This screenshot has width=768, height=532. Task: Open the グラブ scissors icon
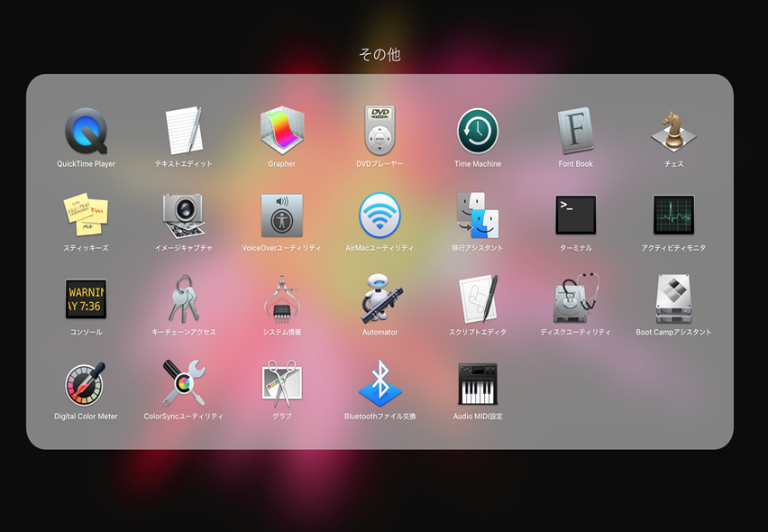[281, 383]
